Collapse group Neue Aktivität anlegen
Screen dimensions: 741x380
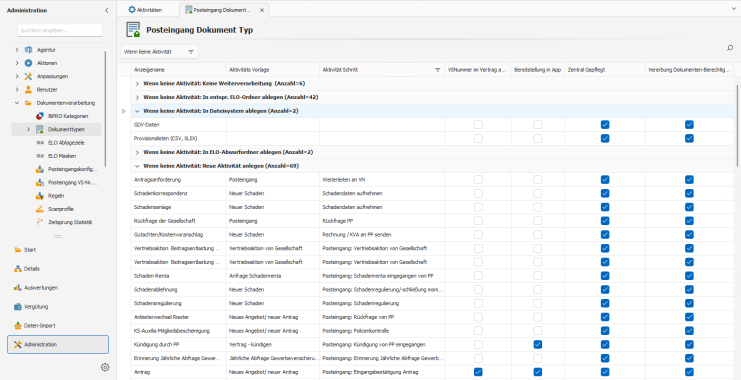click(137, 166)
